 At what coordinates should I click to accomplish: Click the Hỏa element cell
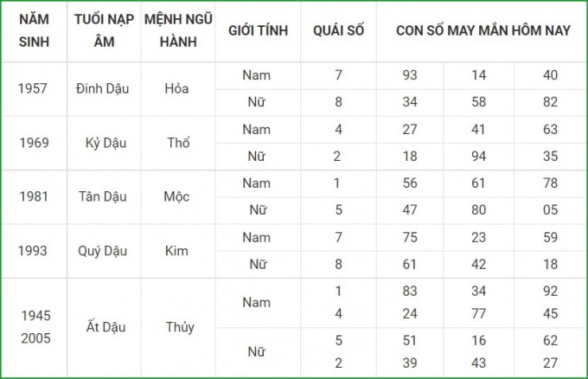click(x=178, y=89)
